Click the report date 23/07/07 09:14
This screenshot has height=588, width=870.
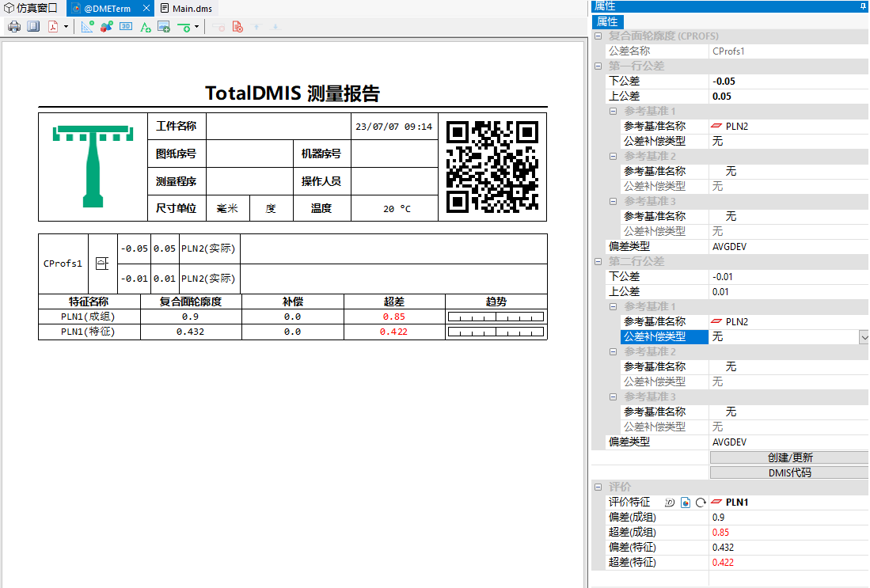[394, 127]
